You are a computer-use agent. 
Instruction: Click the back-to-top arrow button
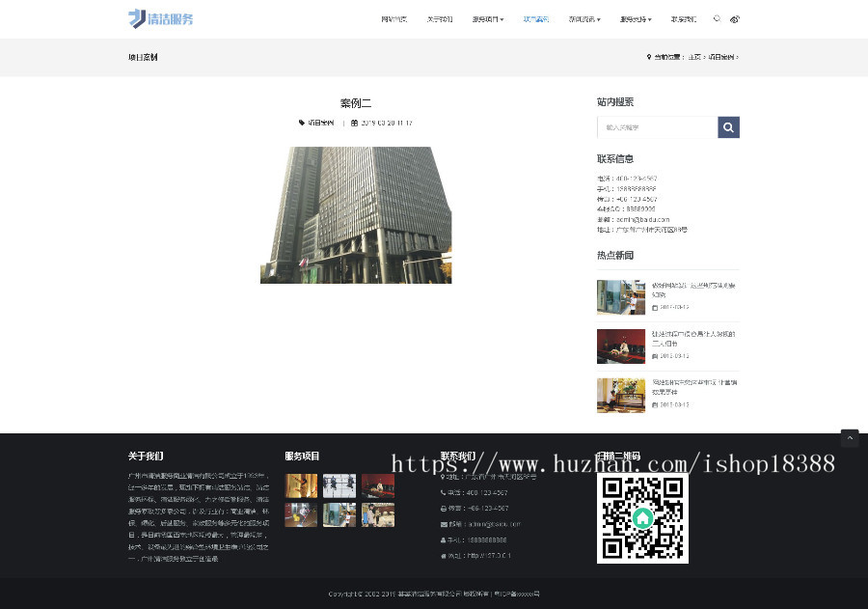(850, 437)
